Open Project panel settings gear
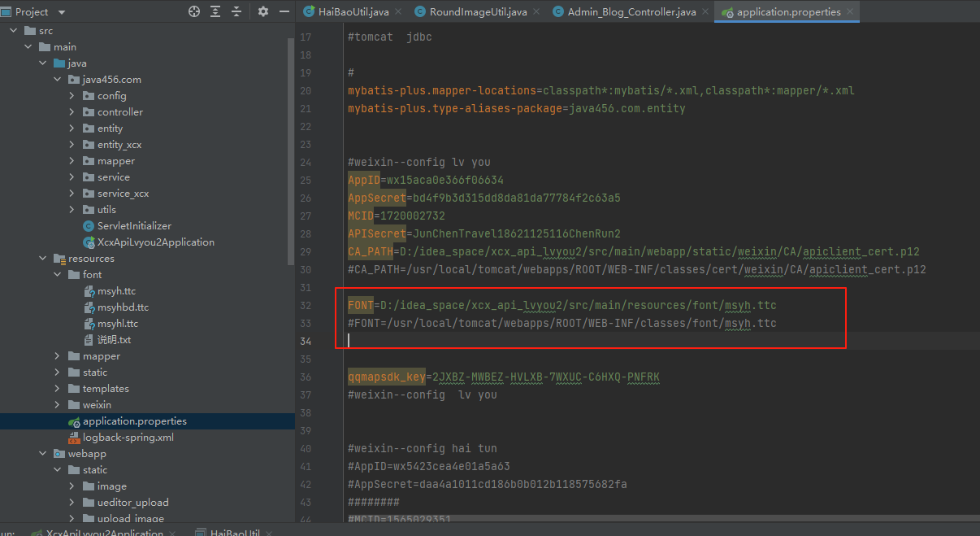 263,11
